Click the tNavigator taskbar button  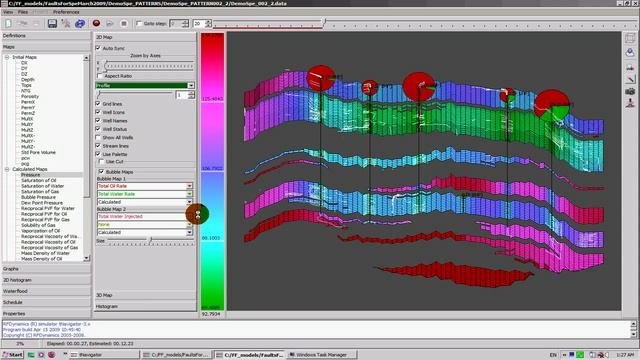click(104, 355)
